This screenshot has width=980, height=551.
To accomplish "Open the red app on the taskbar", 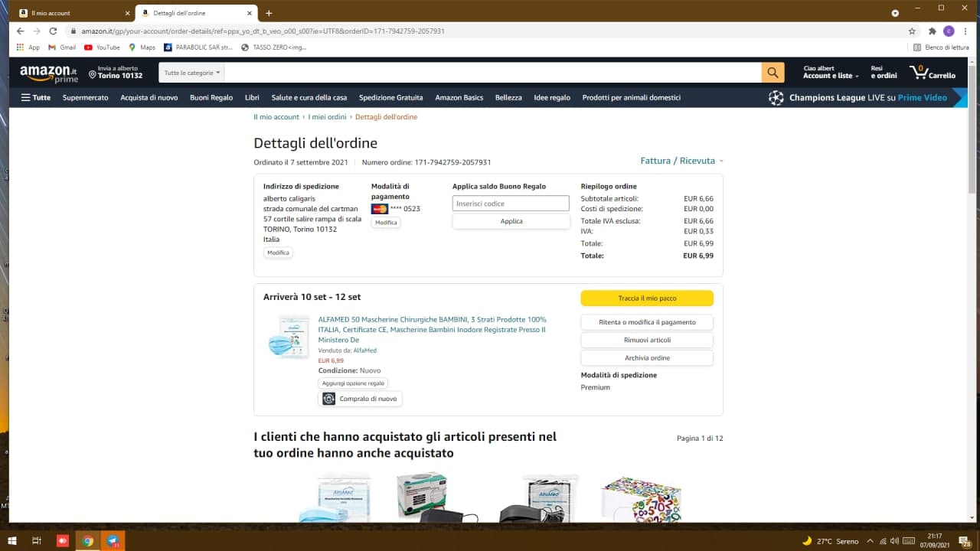I will click(63, 541).
